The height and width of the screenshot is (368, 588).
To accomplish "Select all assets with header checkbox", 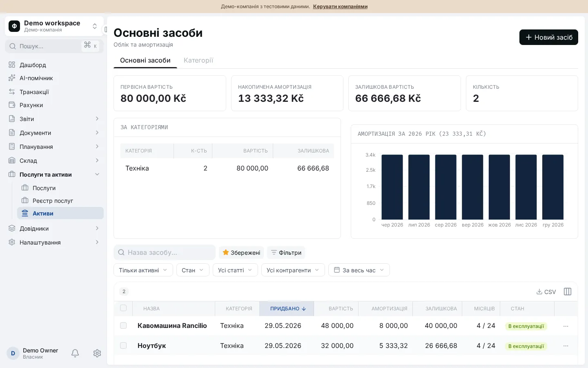I will 123,308.
